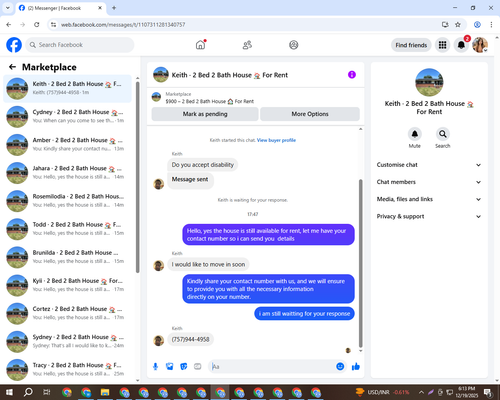Click the browser address bar URL
Image resolution: width=500 pixels, height=400 pixels.
(123, 25)
